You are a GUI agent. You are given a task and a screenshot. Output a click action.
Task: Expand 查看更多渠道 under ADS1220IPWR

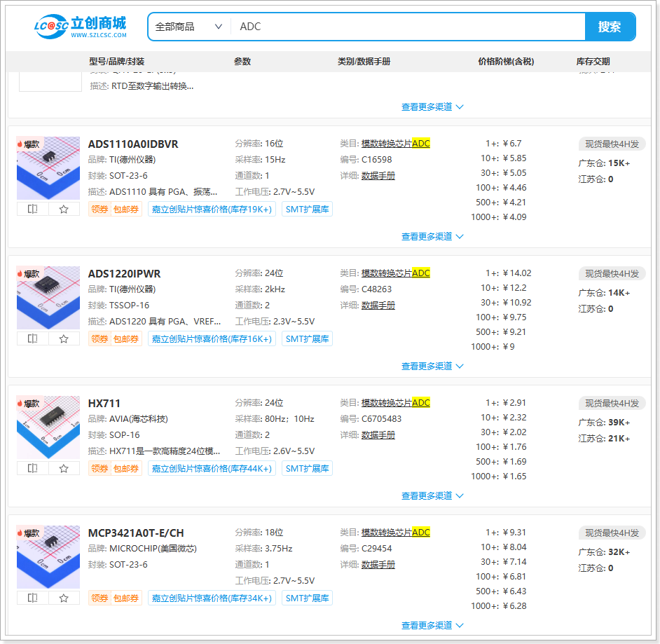432,366
